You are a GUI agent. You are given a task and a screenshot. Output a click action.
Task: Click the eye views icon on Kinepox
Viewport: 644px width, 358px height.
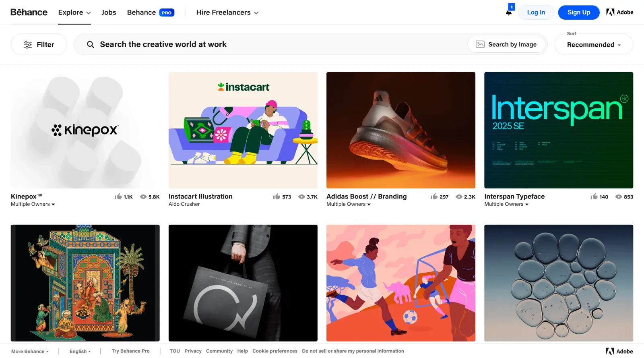(143, 197)
